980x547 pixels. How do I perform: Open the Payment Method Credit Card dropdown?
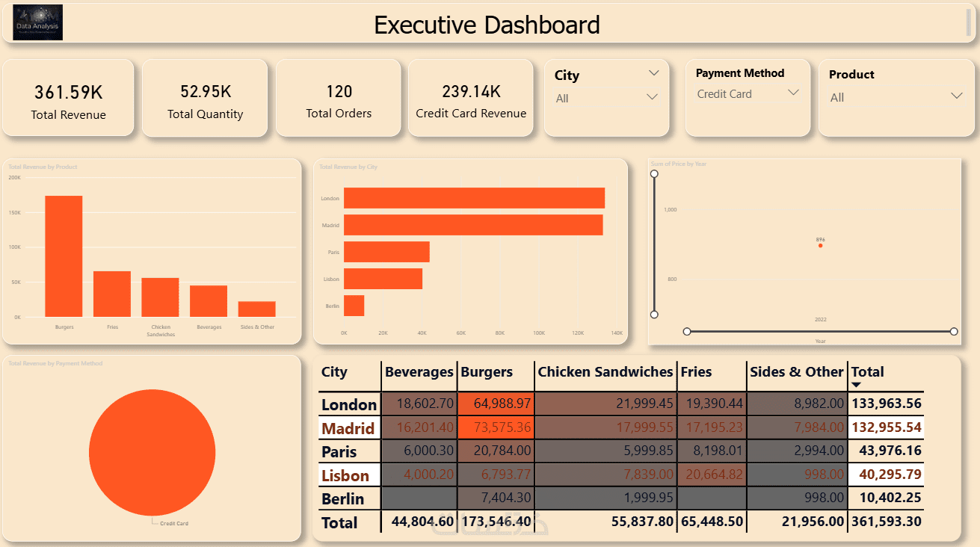748,94
